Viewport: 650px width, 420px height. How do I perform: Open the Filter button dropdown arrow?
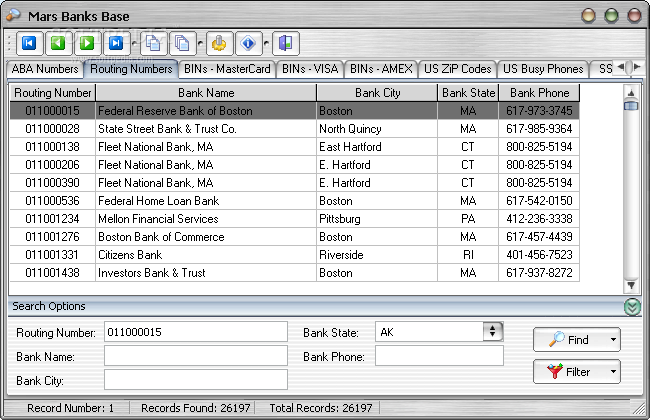[613, 371]
